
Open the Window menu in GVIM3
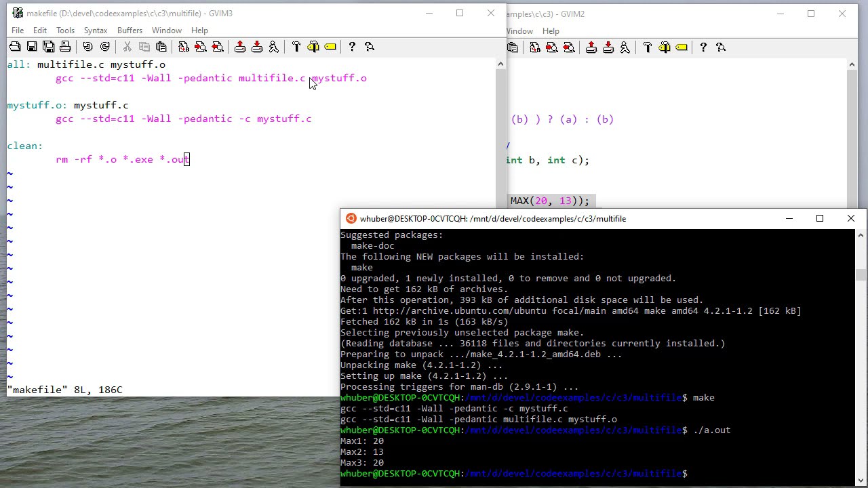click(x=167, y=30)
